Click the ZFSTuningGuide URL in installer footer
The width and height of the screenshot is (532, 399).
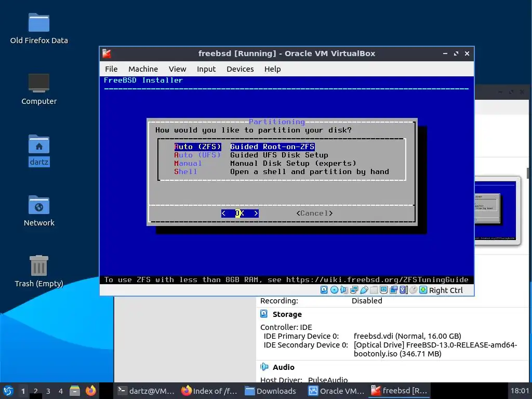377,280
